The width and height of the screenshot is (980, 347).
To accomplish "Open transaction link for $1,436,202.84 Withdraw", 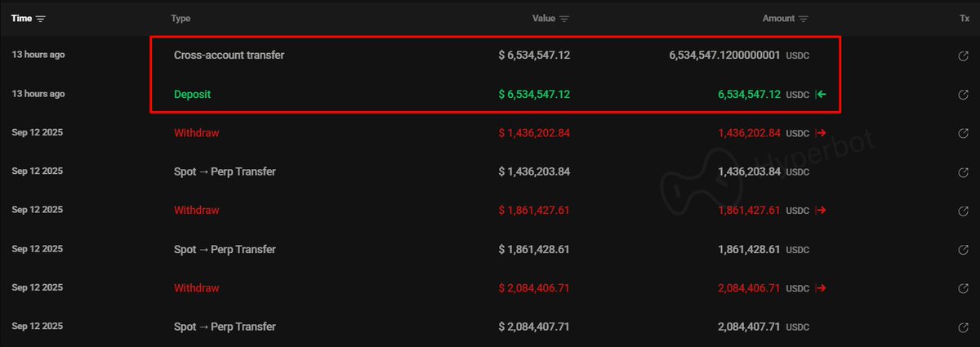I will pos(964,133).
